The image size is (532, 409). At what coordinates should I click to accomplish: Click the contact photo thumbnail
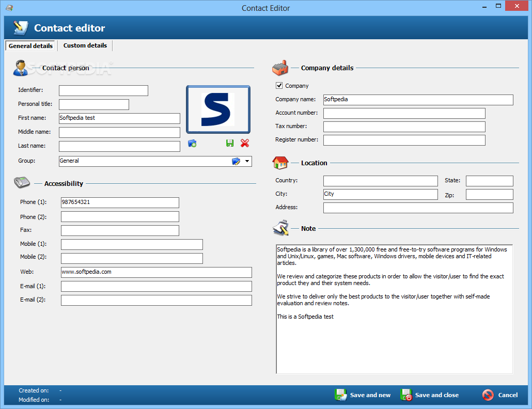218,109
